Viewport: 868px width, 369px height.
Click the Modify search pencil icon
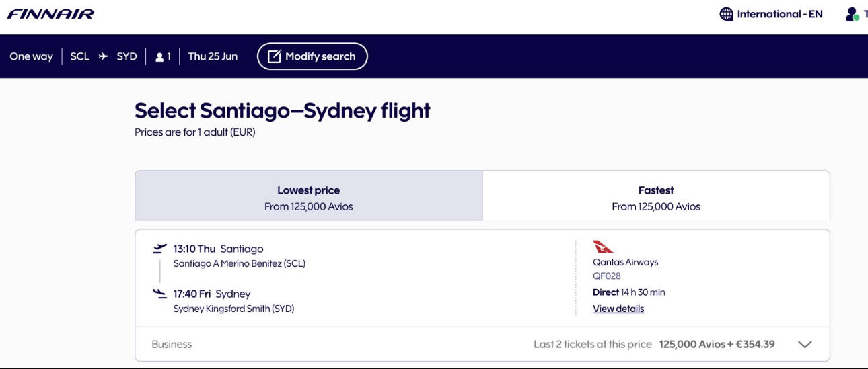274,56
